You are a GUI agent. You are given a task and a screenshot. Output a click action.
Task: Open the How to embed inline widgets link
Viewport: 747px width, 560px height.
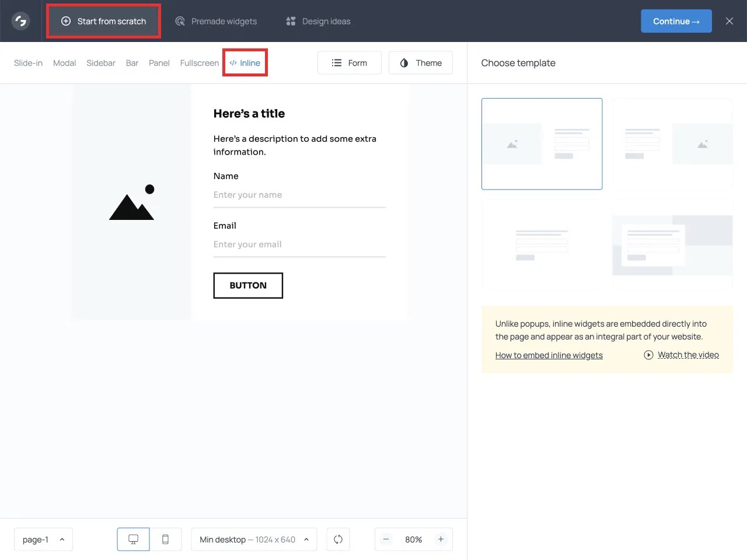coord(549,355)
